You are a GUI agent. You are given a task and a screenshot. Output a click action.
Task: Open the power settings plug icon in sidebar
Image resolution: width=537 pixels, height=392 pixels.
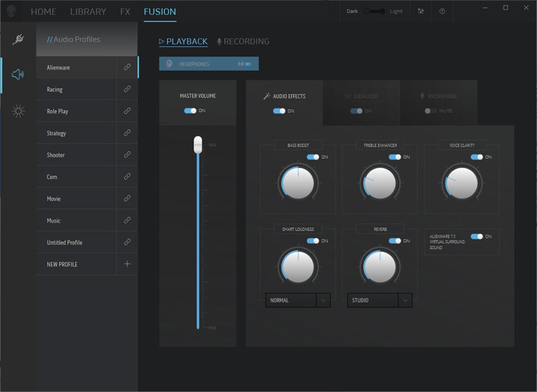click(18, 39)
